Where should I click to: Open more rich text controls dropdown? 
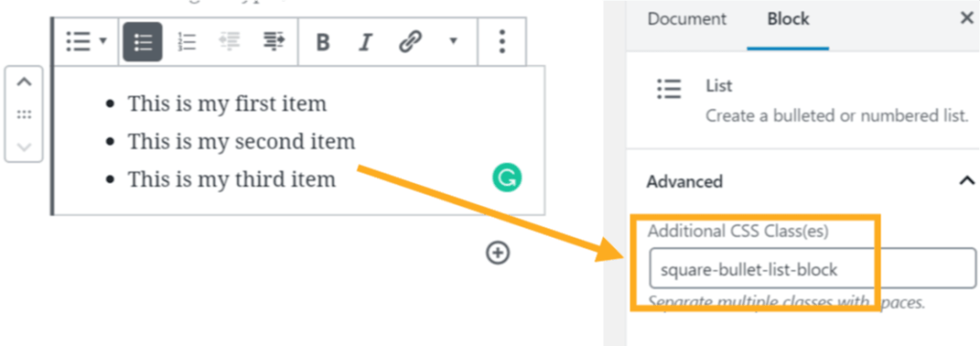(454, 41)
